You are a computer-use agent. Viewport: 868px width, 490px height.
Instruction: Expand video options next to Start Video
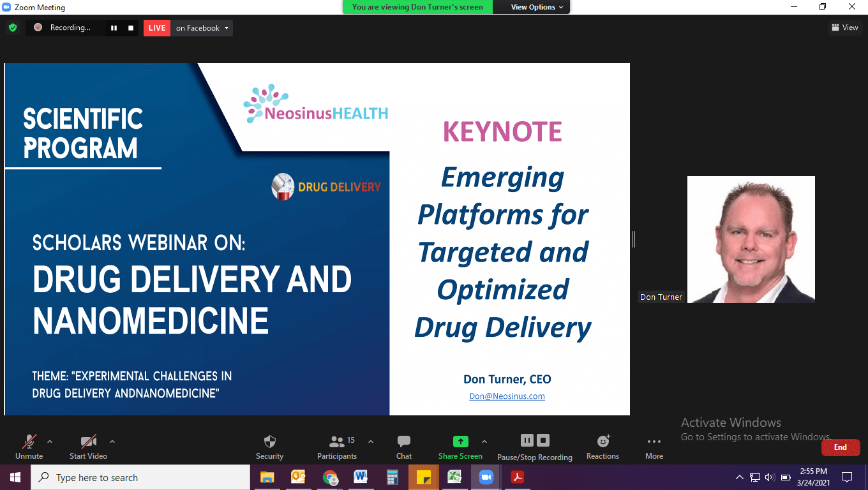point(112,442)
